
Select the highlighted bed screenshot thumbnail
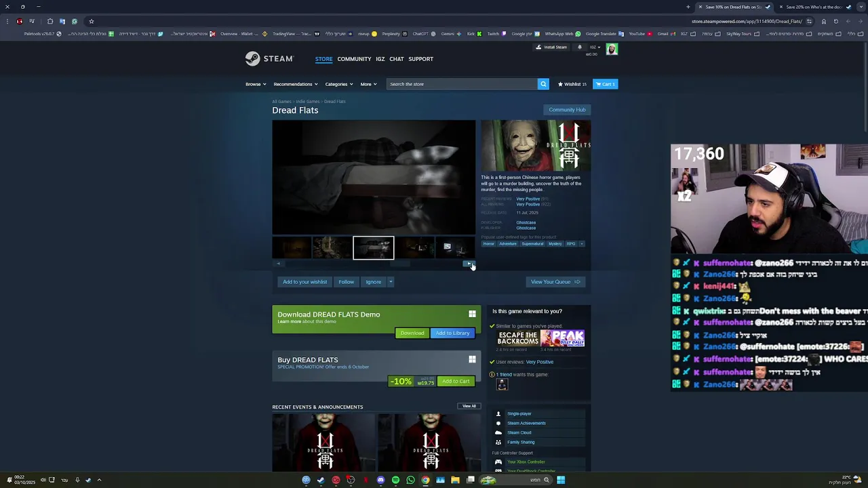click(373, 248)
